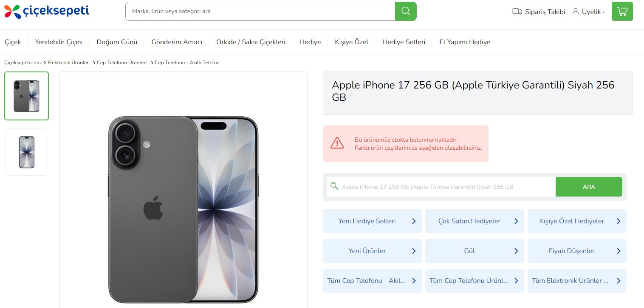Click the Fiyatı Düşenler chevron arrow
644x308 pixels.
(x=619, y=251)
